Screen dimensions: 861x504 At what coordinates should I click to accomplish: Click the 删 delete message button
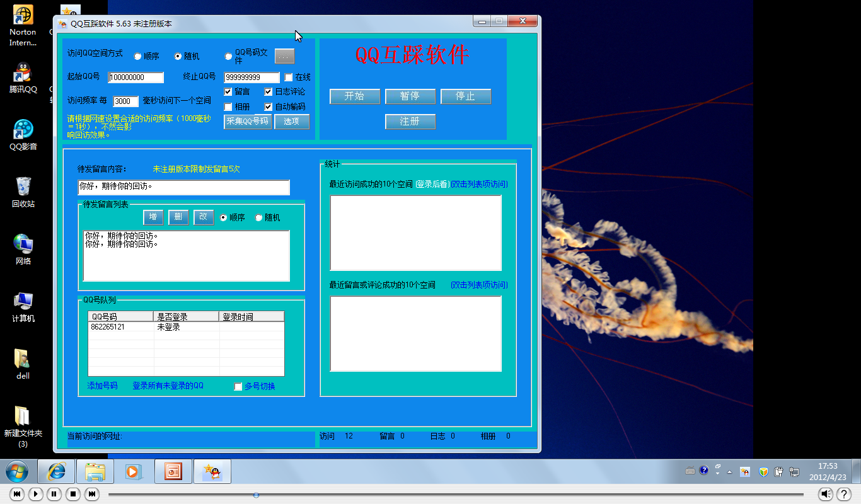[x=178, y=217]
